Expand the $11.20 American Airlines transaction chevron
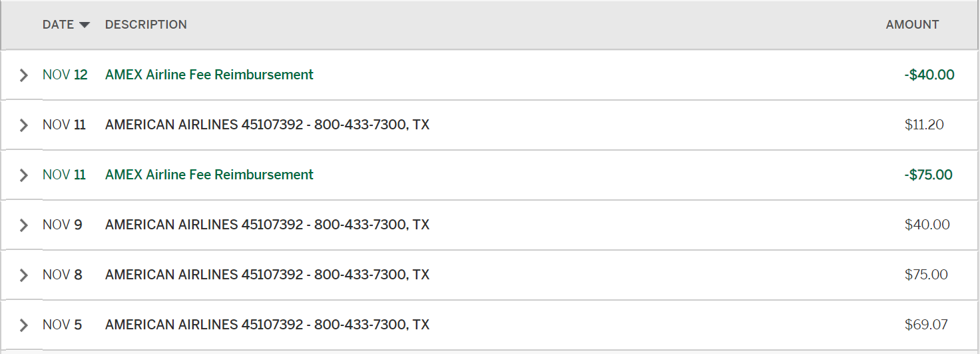 point(24,125)
